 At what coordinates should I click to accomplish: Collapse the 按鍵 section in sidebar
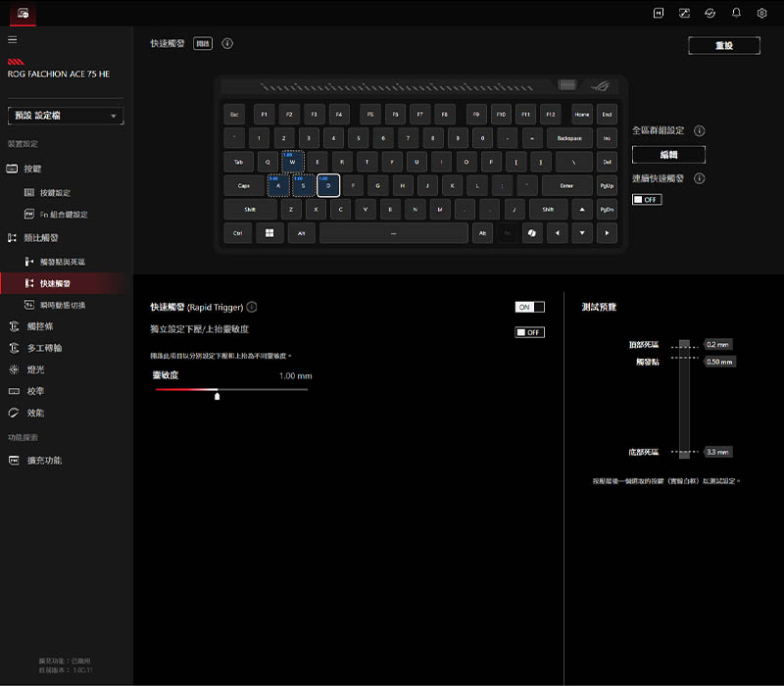tap(32, 169)
